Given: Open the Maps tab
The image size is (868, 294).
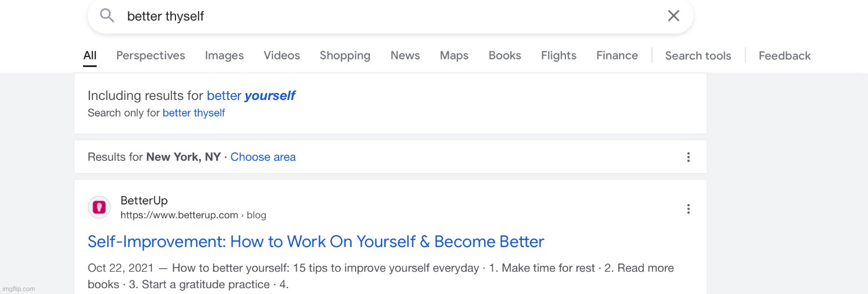Looking at the screenshot, I should point(454,56).
